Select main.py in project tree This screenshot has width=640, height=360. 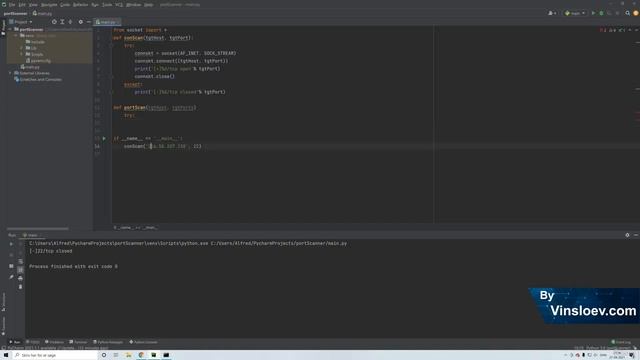click(x=30, y=67)
